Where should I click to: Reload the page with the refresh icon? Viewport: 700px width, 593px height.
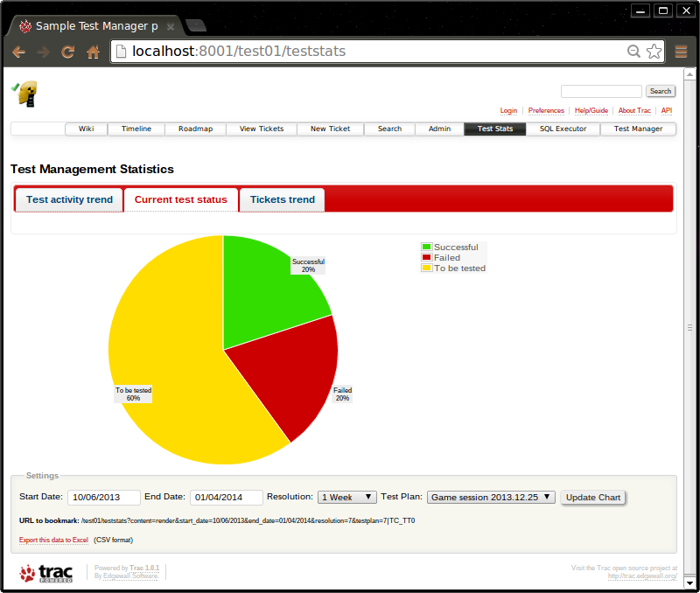[67, 52]
